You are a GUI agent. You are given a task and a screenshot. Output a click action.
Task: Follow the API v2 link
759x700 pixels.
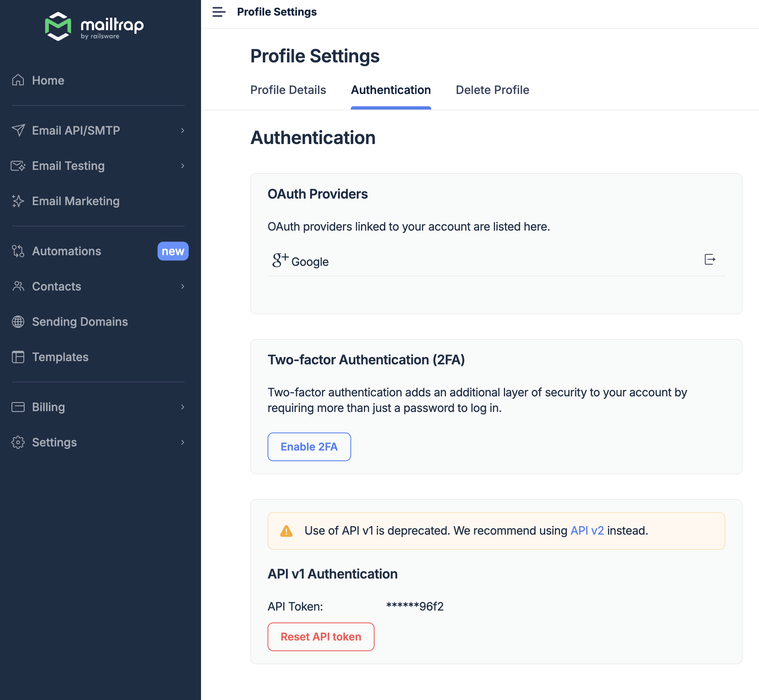tap(587, 531)
